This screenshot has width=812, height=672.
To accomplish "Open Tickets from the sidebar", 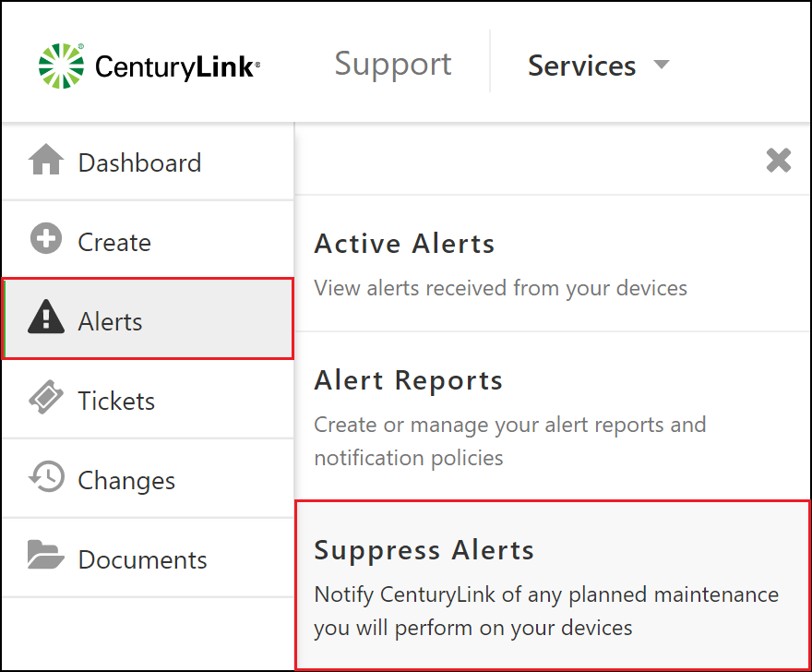I will [149, 400].
